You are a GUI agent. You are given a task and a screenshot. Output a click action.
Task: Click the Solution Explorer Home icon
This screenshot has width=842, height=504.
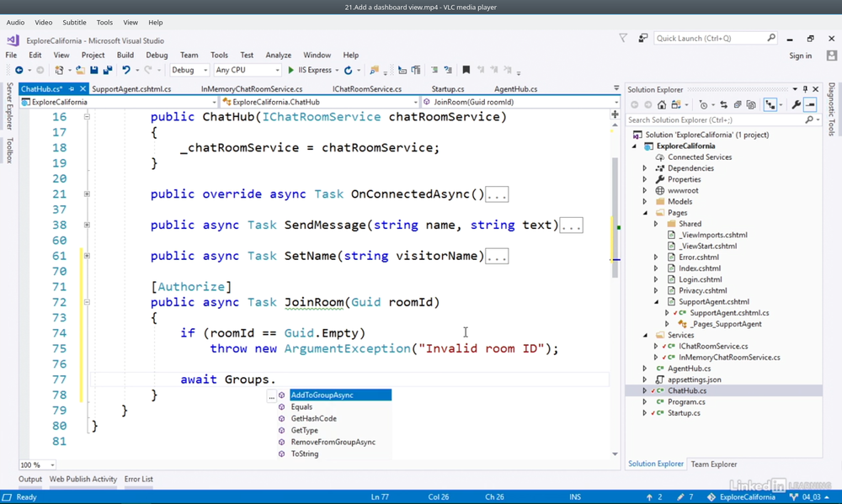pos(662,104)
